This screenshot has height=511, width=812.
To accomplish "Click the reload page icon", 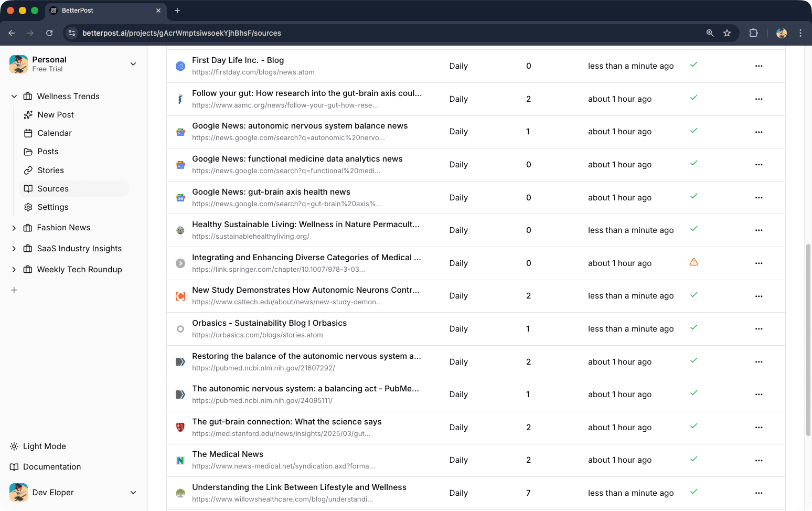I will (x=49, y=33).
